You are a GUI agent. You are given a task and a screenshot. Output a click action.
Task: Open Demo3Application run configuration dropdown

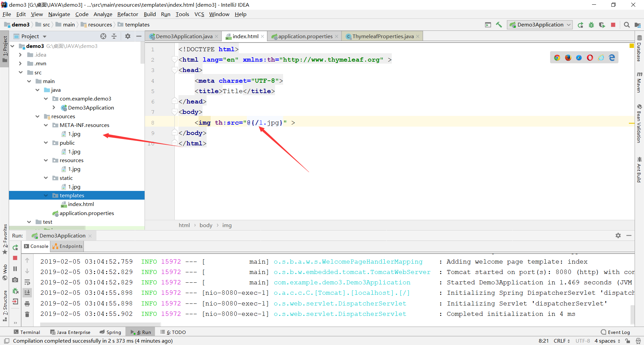540,25
